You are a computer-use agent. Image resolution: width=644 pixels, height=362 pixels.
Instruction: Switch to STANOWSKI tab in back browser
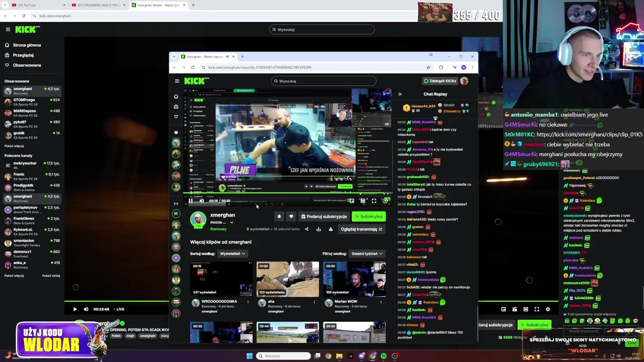pyautogui.click(x=98, y=5)
